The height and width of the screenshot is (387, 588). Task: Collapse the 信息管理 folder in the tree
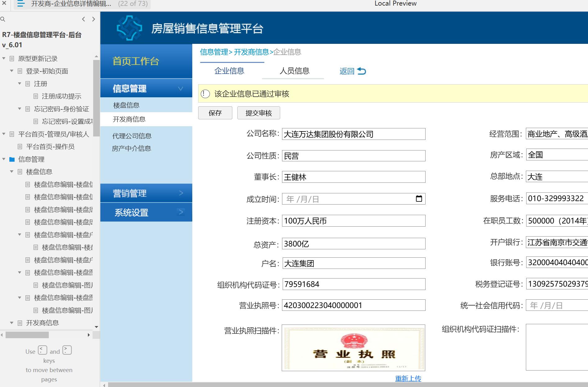(x=4, y=159)
